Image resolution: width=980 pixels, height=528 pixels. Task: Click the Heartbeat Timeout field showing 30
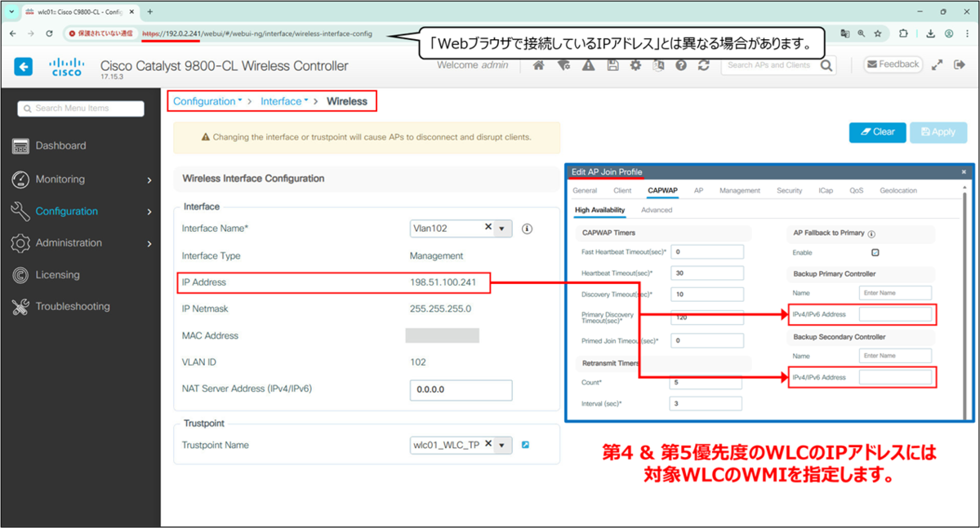pyautogui.click(x=706, y=273)
